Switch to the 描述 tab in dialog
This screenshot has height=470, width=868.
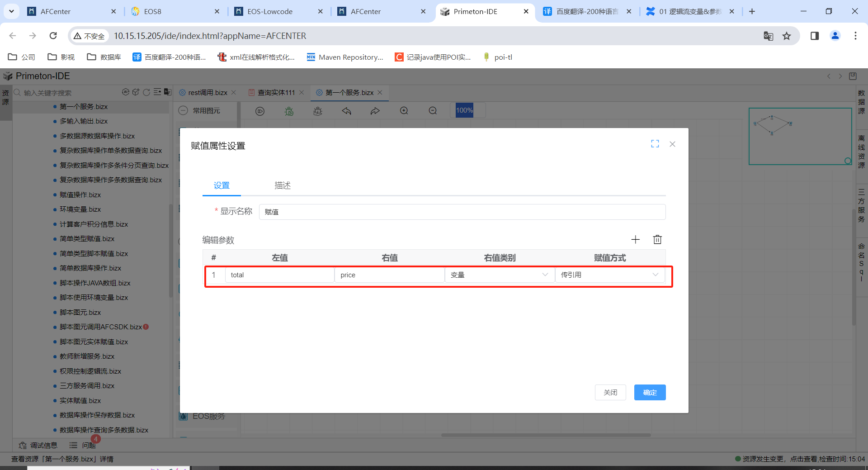click(x=282, y=185)
